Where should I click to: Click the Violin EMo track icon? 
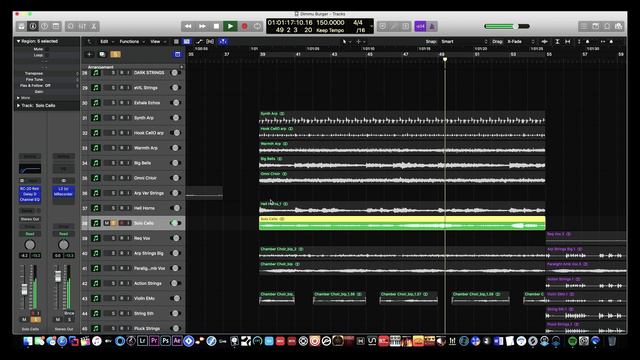tap(96, 298)
